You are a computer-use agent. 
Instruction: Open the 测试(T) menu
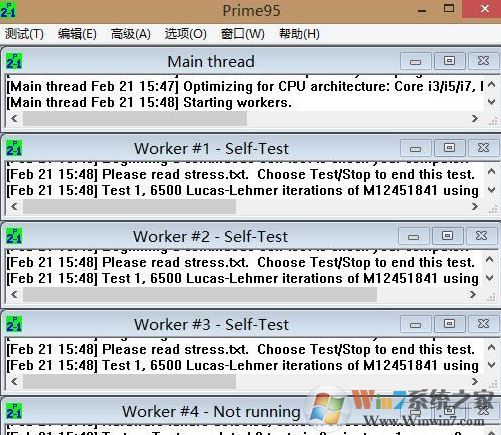coord(24,34)
